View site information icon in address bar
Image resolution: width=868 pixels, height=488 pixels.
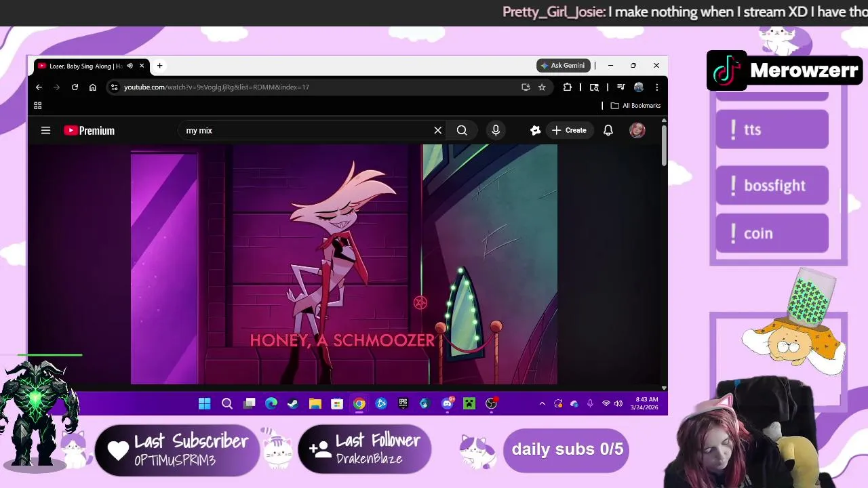click(x=115, y=87)
